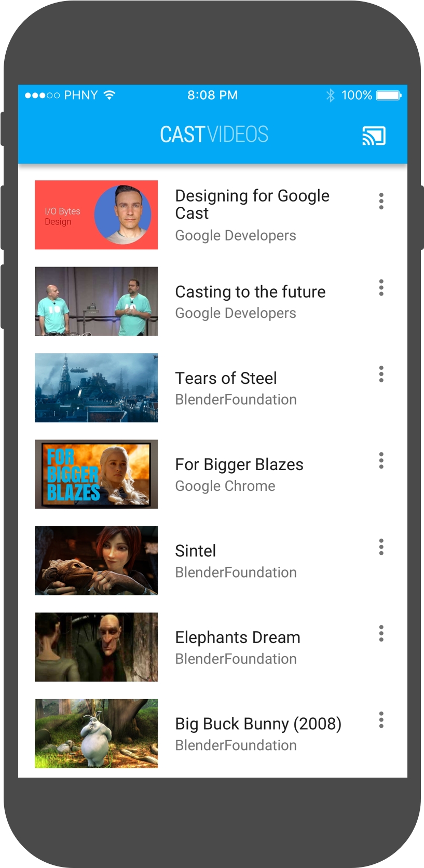Open options menu for Casting to the future
424x868 pixels.
(381, 288)
